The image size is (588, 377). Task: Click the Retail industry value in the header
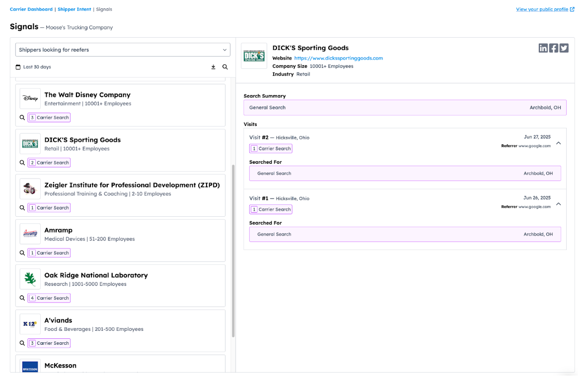(303, 74)
